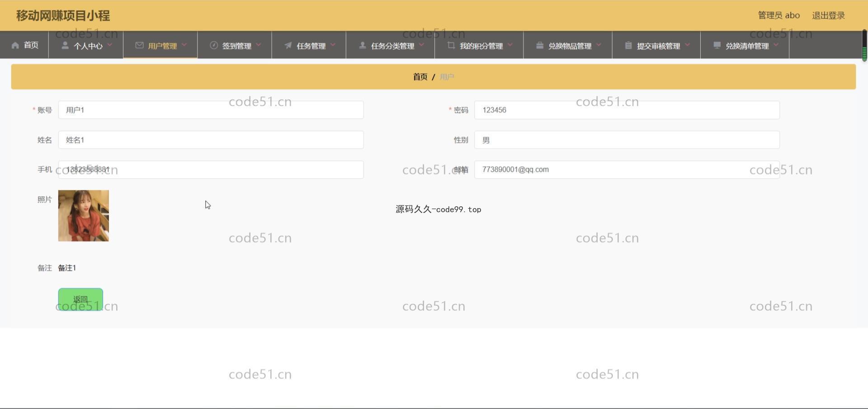Click the 性别 input field
This screenshot has height=409, width=868.
[x=627, y=140]
